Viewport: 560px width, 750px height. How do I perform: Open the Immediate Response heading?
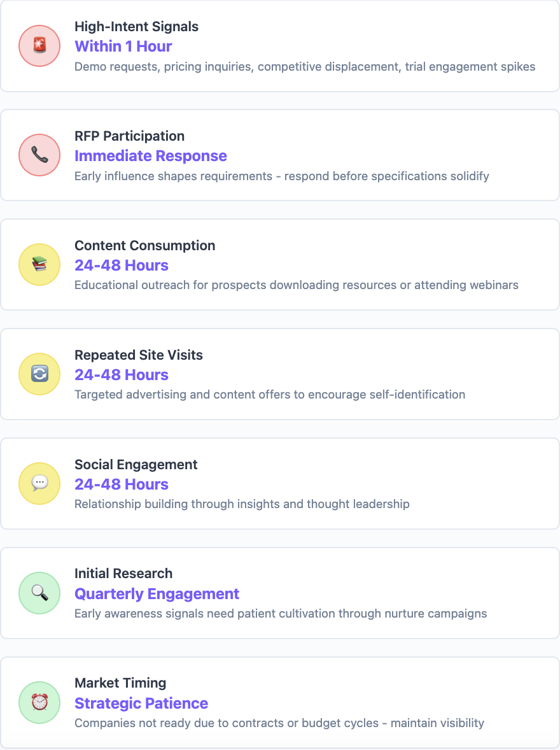[x=151, y=156]
